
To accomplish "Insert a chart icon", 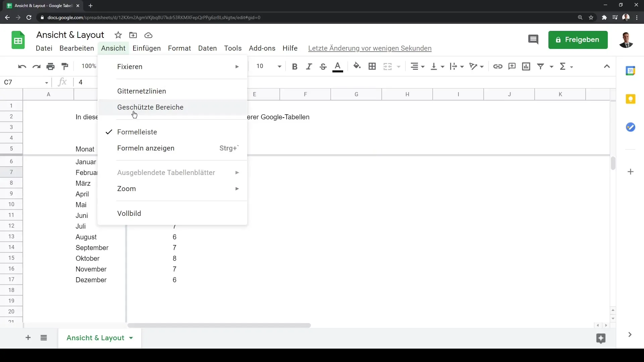I will pyautogui.click(x=526, y=66).
